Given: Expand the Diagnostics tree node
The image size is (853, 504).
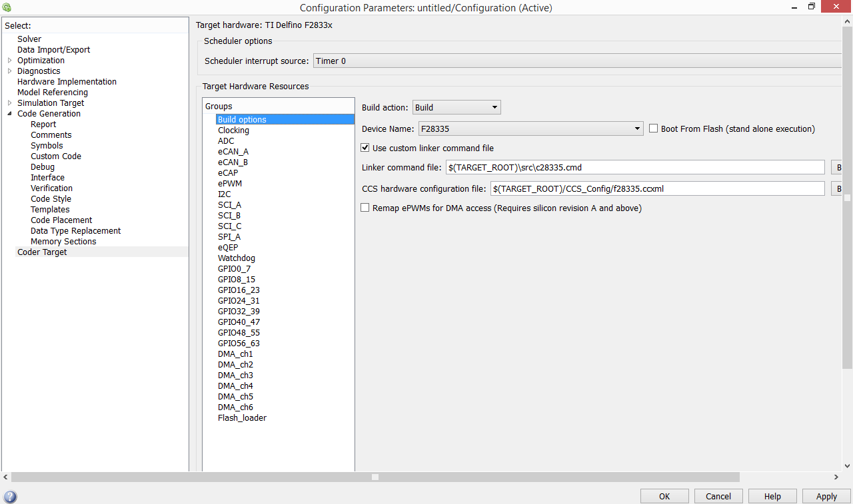Looking at the screenshot, I should 9,71.
